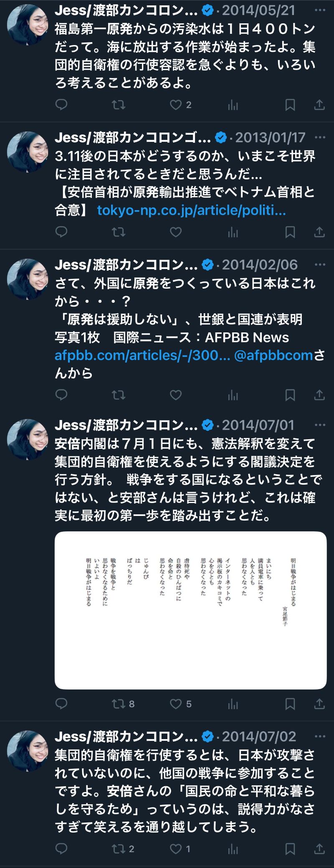Bookmark the 2014/07/01 poem tweet
Screen dimensions: 334x868
tap(290, 704)
